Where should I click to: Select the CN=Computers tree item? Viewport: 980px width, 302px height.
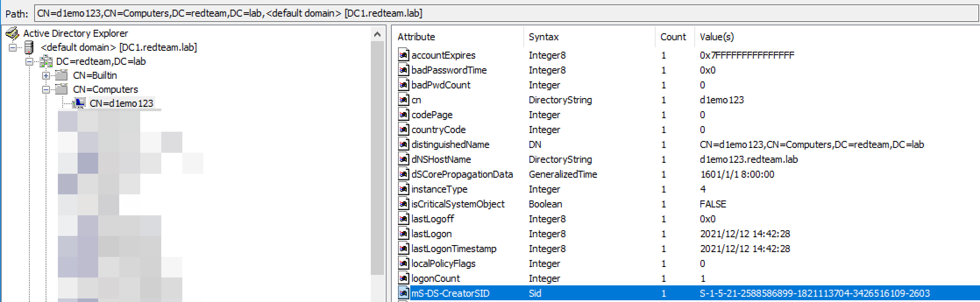click(x=106, y=89)
